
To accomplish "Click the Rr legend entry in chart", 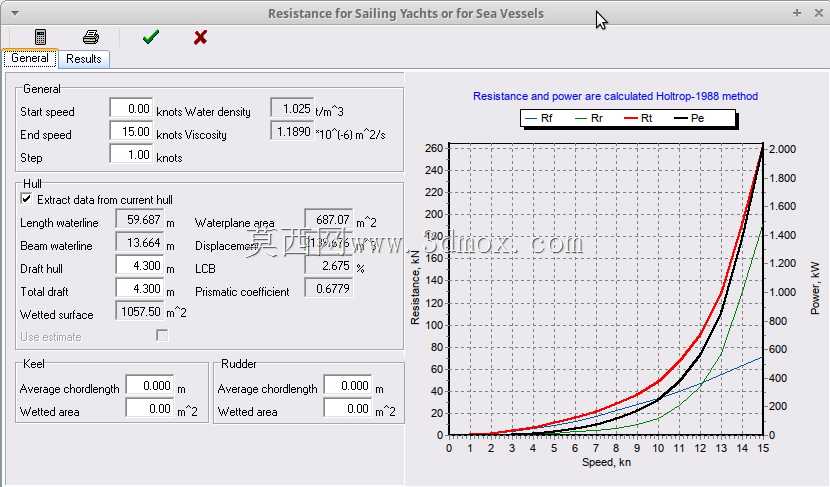I will 589,118.
